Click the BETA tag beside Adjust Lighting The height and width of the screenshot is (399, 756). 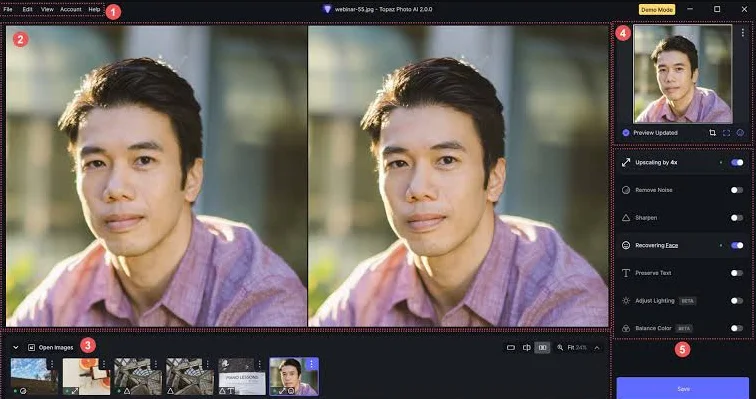[688, 301]
